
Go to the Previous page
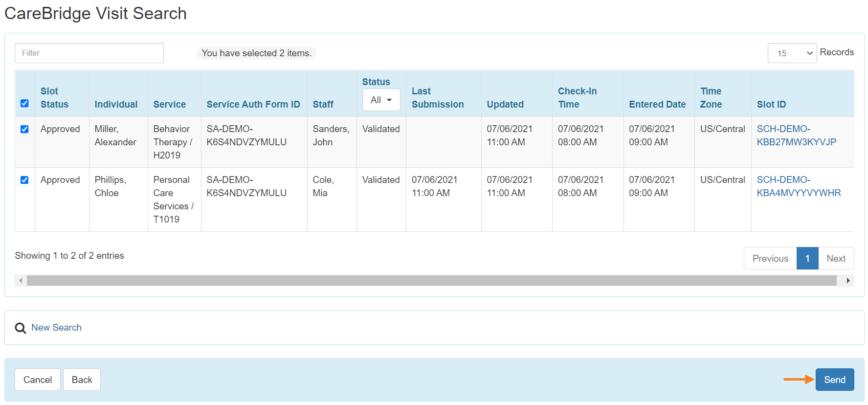coord(770,258)
